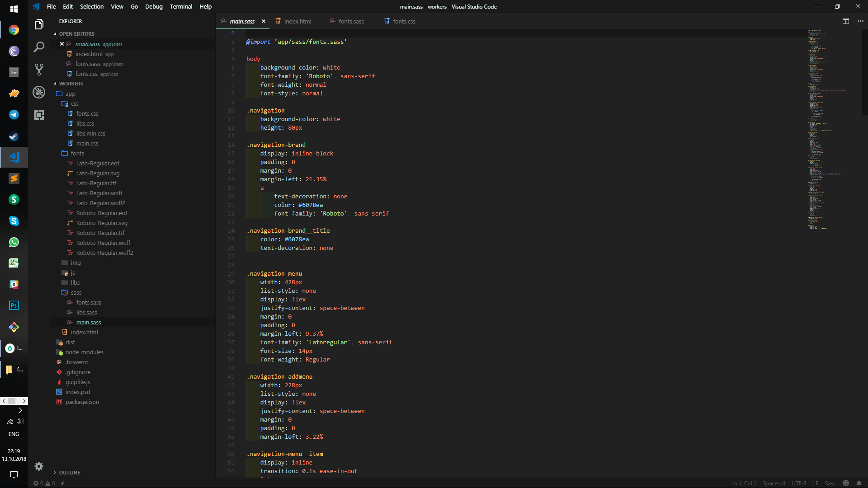Open package.json in the explorer
This screenshot has width=868, height=488.
(x=82, y=402)
